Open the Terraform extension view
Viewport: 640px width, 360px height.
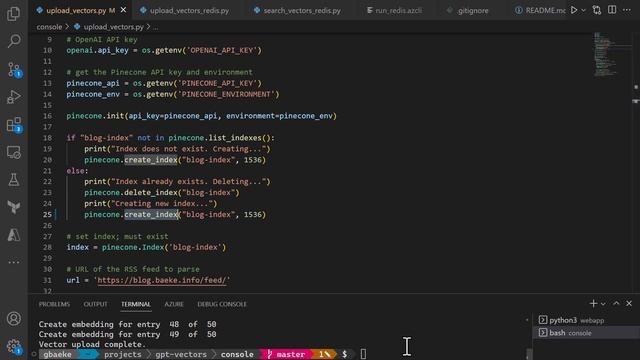click(x=14, y=207)
